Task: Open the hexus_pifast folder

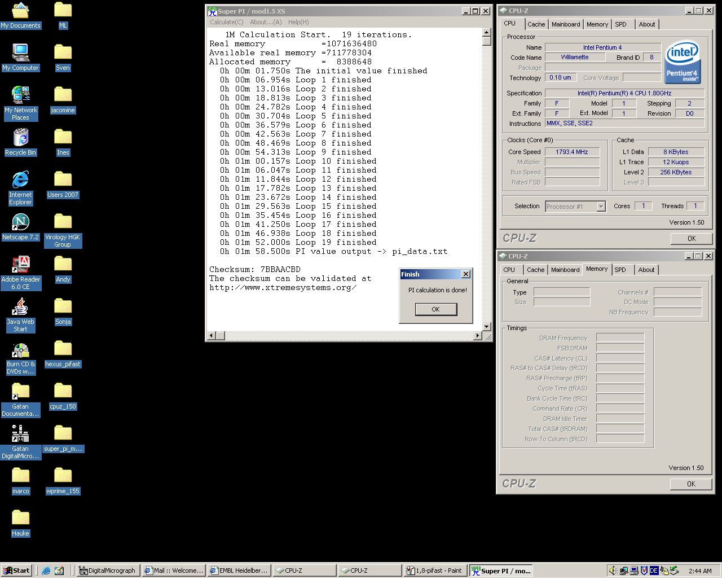Action: click(63, 354)
